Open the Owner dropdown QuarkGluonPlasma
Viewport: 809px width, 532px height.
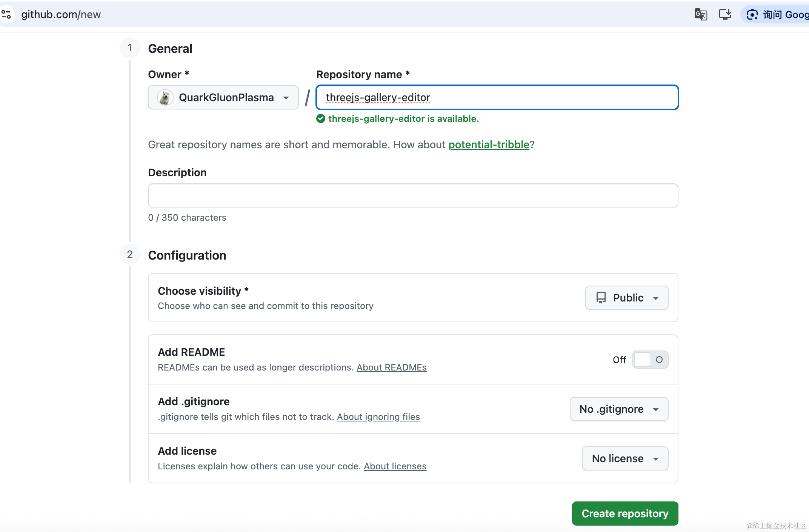[x=223, y=97]
